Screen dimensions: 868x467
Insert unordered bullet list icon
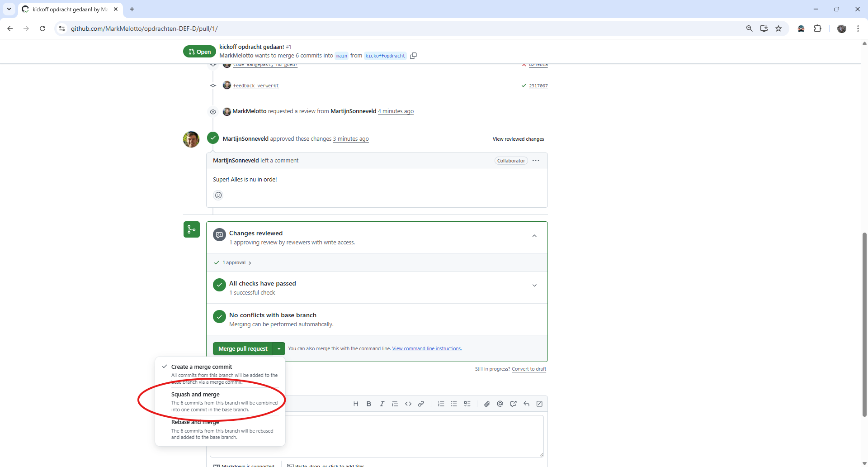[454, 404]
